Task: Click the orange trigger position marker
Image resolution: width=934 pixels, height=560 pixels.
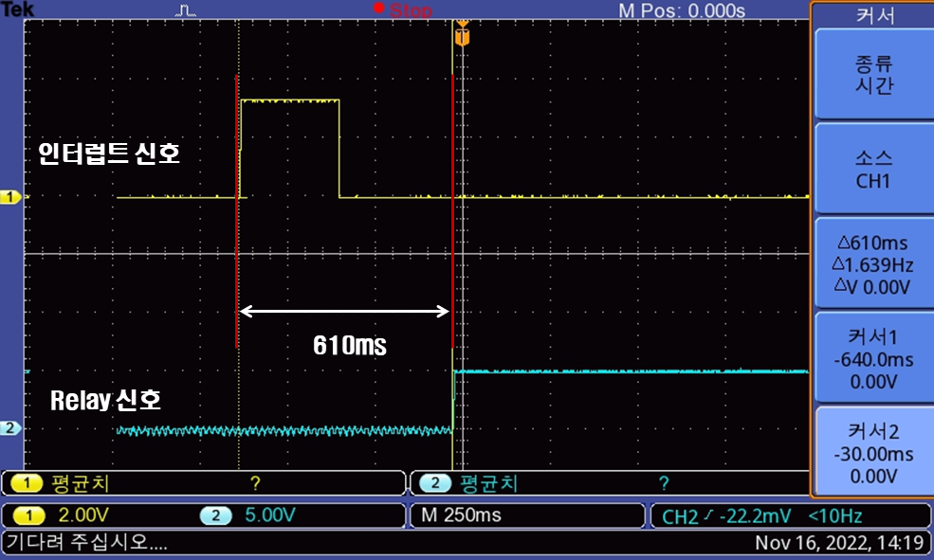Action: [x=462, y=34]
